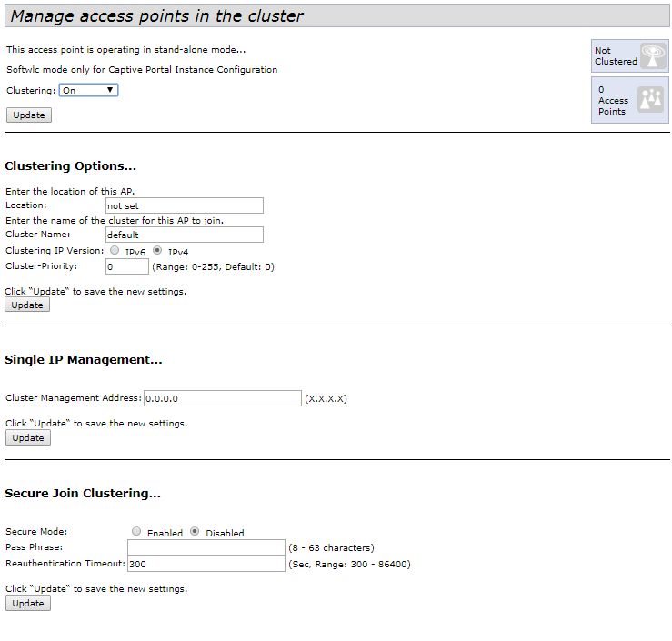Screen dimensions: 672x641
Task: Click Update button below Clustering dropdown
Action: coord(29,115)
